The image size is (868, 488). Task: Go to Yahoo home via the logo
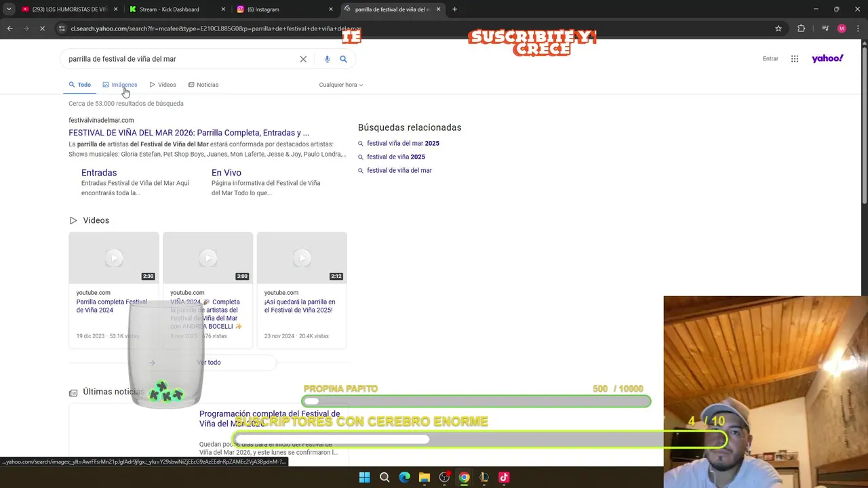(x=827, y=58)
